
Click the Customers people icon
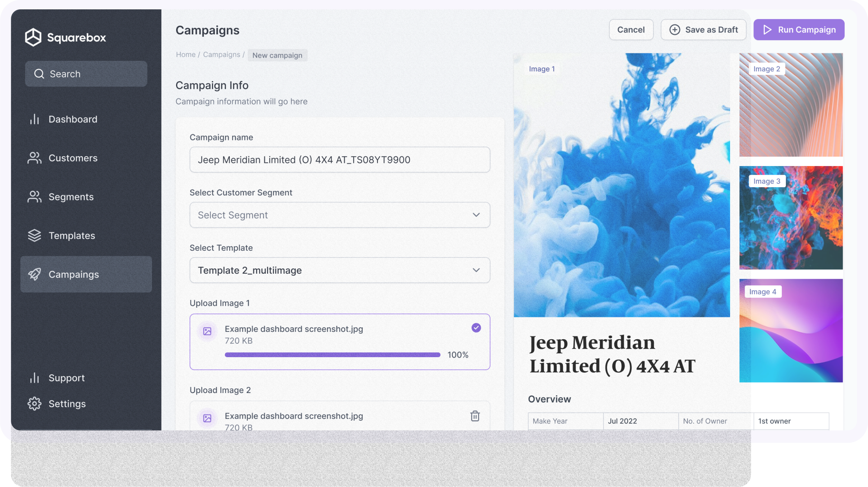[x=35, y=158]
